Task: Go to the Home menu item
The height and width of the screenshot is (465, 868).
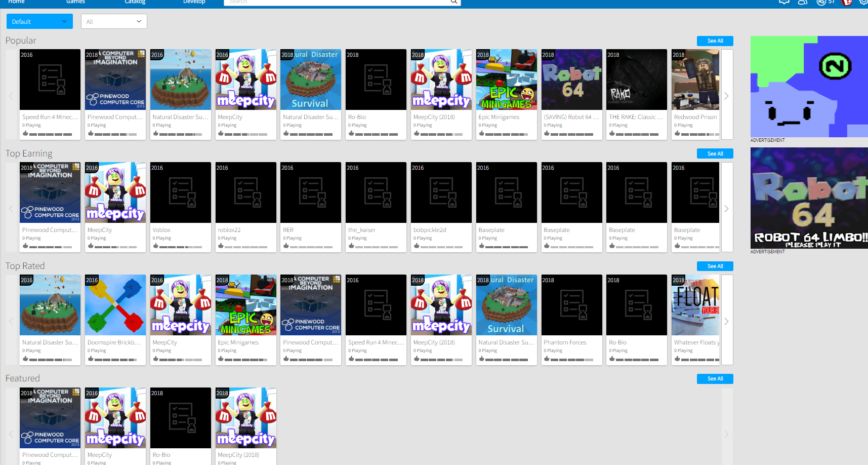Action: 16,2
